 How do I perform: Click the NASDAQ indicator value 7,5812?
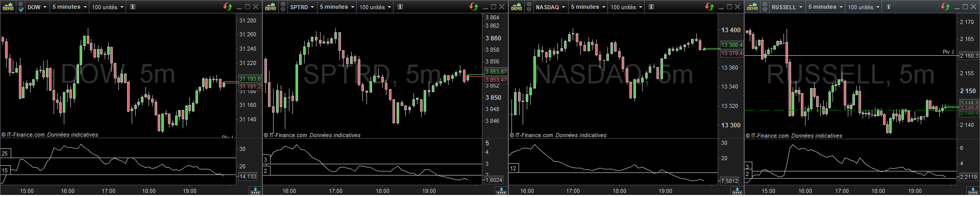coord(729,181)
